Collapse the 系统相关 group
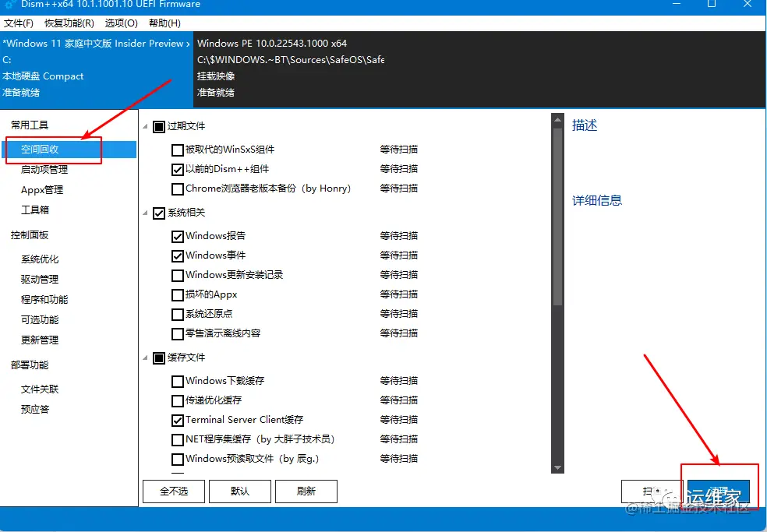The image size is (767, 532). (x=145, y=213)
